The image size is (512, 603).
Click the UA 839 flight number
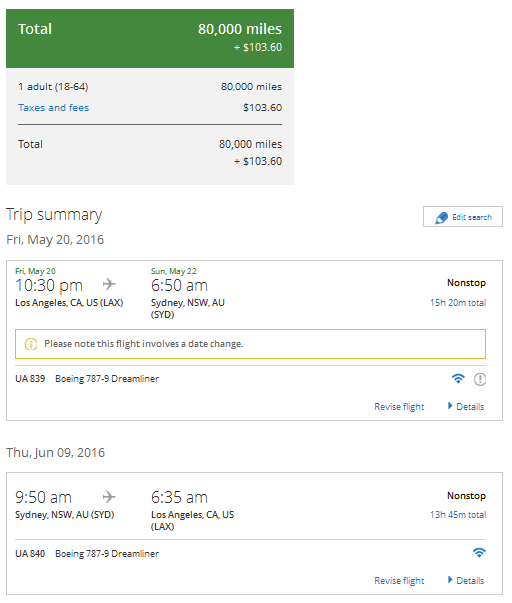[30, 379]
